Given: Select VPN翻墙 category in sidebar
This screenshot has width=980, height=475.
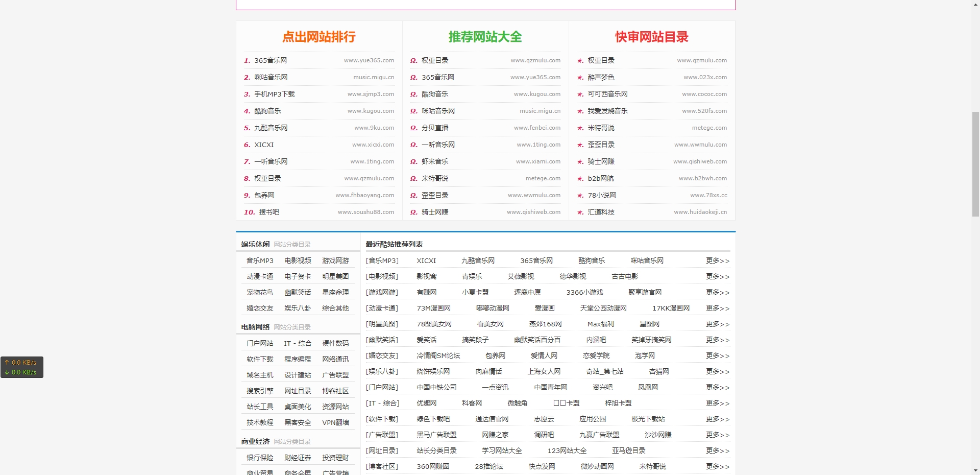Looking at the screenshot, I should [335, 422].
